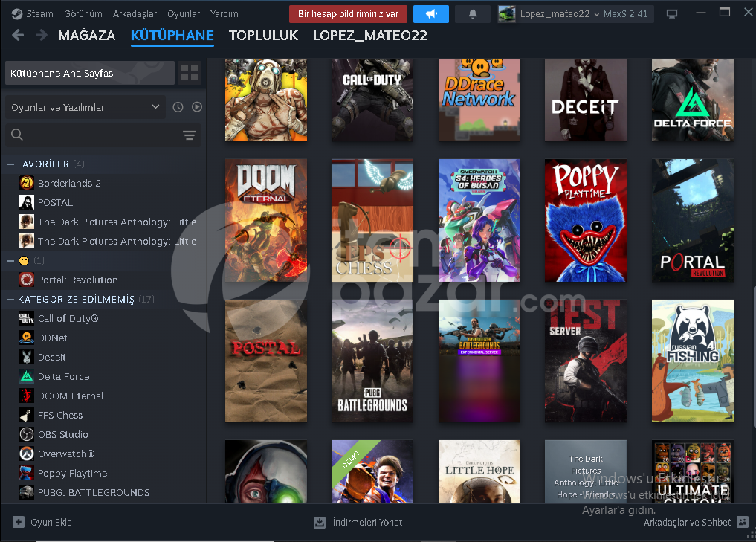Collapse the emoji-named category

click(10, 260)
